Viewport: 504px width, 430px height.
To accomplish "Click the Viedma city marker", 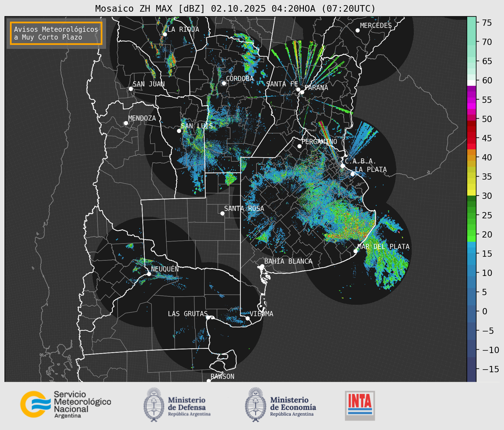I will tap(248, 318).
